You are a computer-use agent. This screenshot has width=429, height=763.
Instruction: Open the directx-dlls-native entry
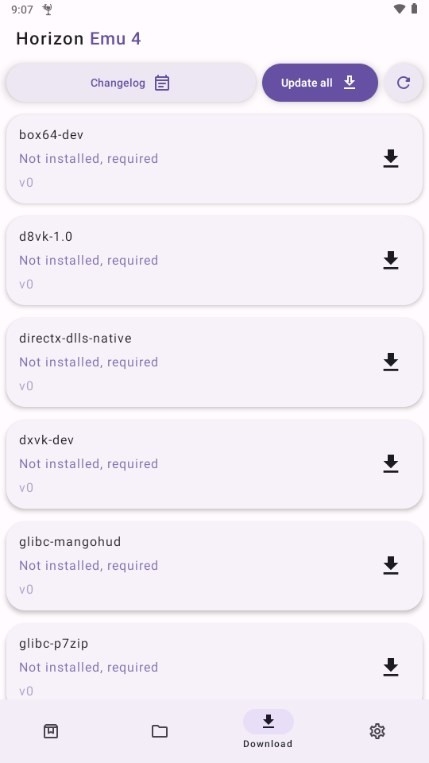tap(214, 362)
